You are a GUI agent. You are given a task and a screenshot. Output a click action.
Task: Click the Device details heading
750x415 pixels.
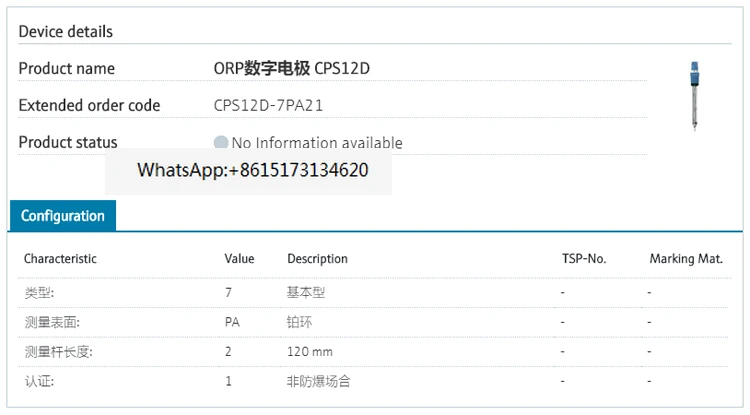coord(66,32)
